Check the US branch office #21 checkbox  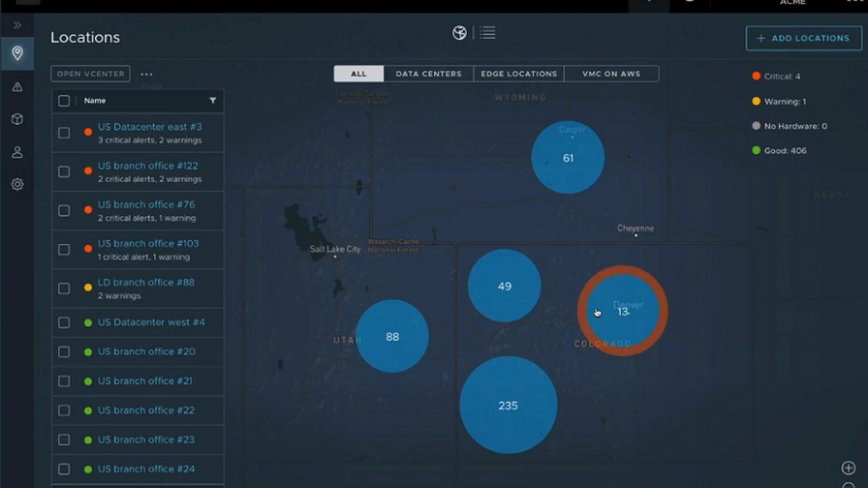tap(64, 381)
